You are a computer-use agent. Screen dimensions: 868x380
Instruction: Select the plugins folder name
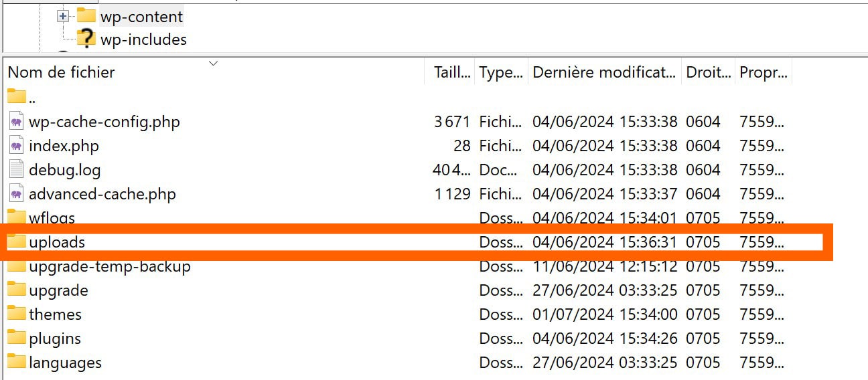pyautogui.click(x=54, y=339)
